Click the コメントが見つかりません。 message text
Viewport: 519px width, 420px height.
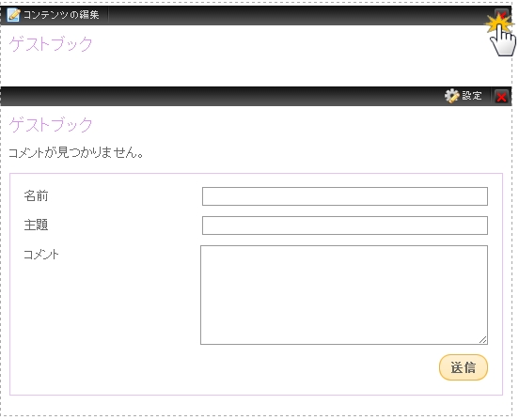[75, 153]
